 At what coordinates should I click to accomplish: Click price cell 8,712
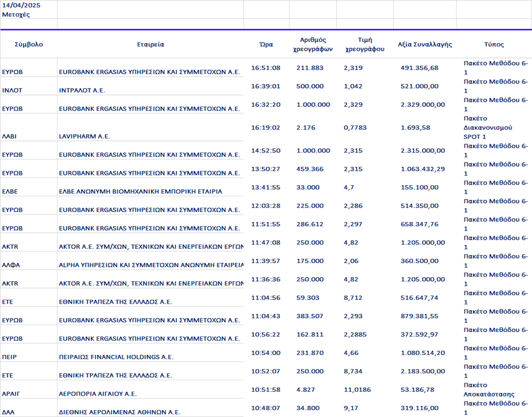point(353,298)
